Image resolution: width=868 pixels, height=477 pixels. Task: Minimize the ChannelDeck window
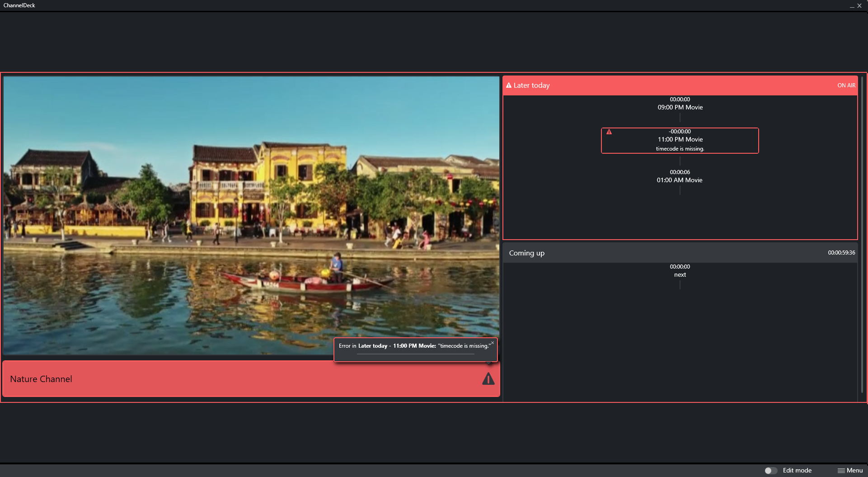852,6
